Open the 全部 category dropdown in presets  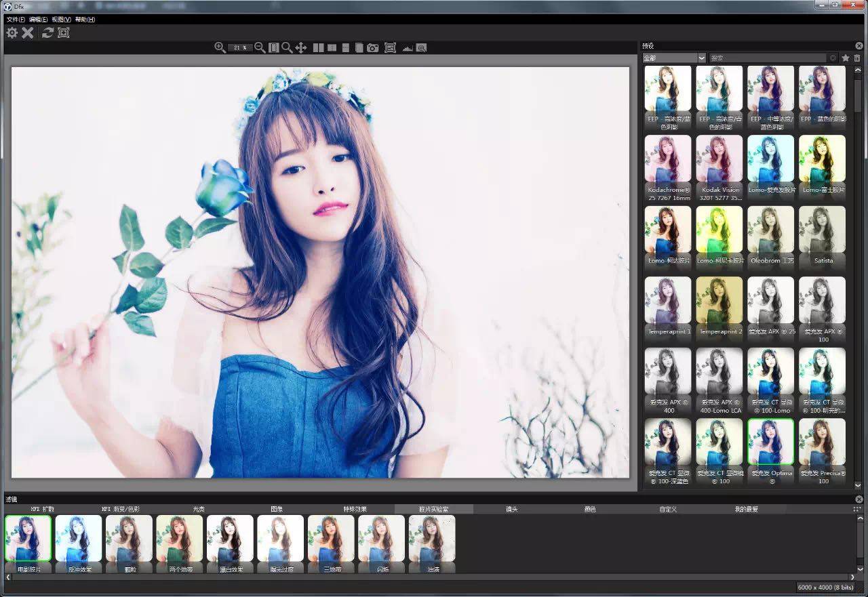click(674, 58)
